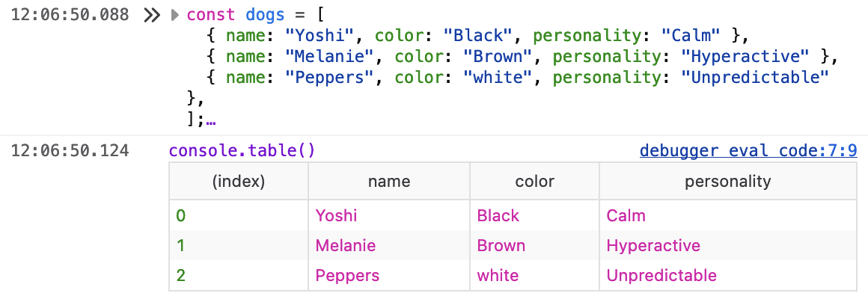The image size is (868, 296).
Task: Expand the const dogs input with the disclosure triangle
Action: tap(175, 16)
